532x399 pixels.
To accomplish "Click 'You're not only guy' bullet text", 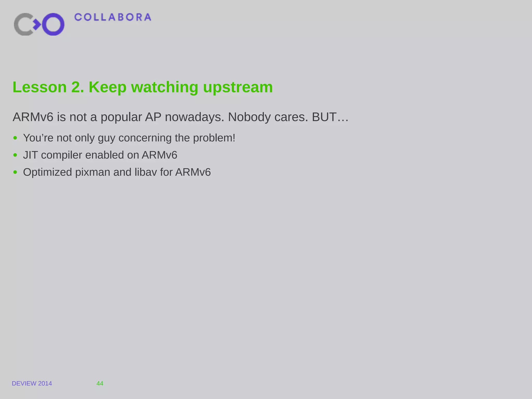I will click(129, 138).
